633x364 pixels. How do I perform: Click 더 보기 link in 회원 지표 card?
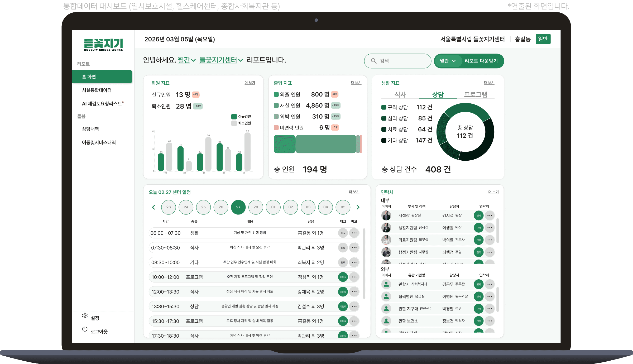pos(250,83)
